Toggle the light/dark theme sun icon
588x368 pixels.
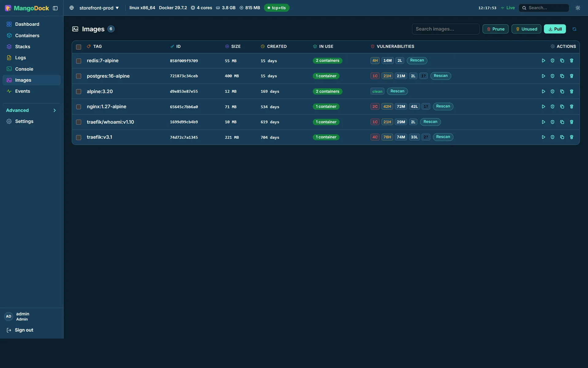[578, 8]
